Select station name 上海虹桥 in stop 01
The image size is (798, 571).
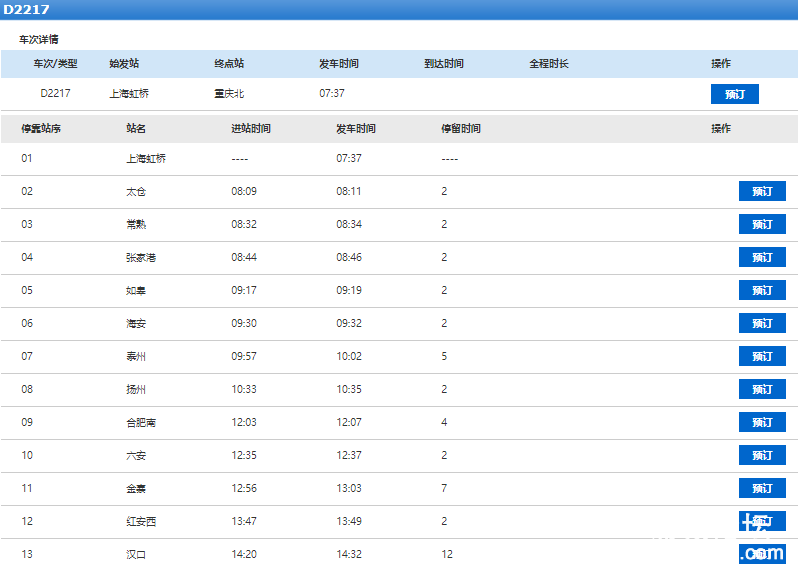point(146,158)
